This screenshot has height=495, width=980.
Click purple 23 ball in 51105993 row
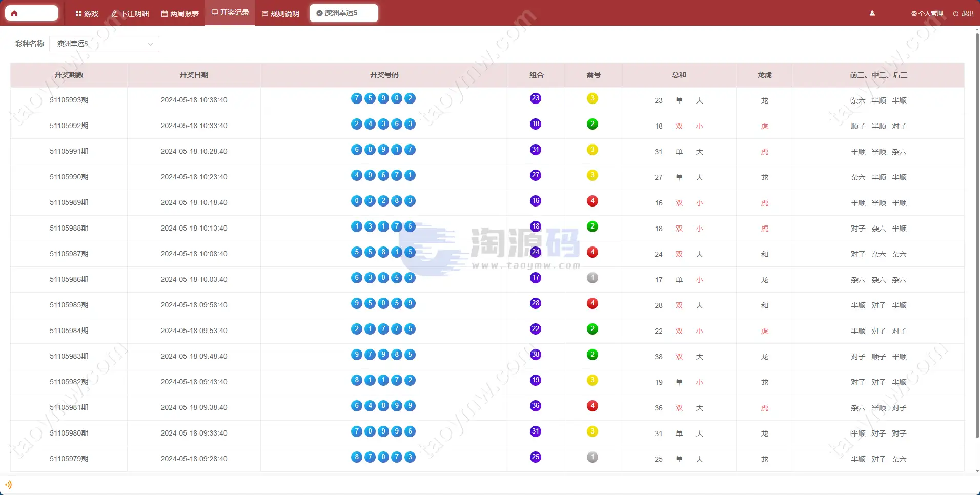click(536, 98)
